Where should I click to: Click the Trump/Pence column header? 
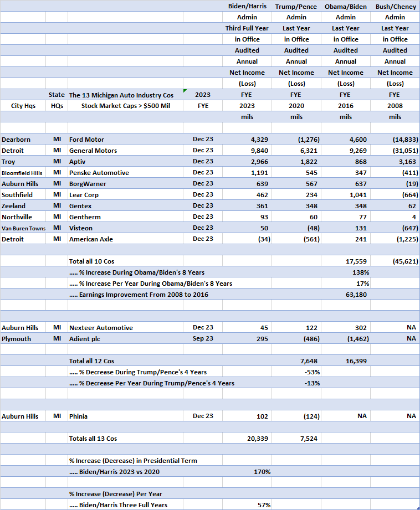pos(296,6)
